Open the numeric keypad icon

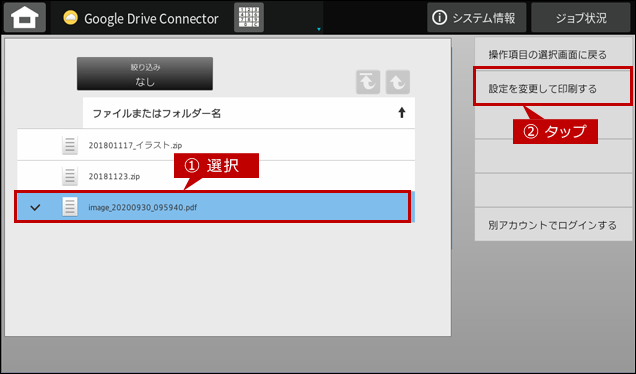(249, 17)
